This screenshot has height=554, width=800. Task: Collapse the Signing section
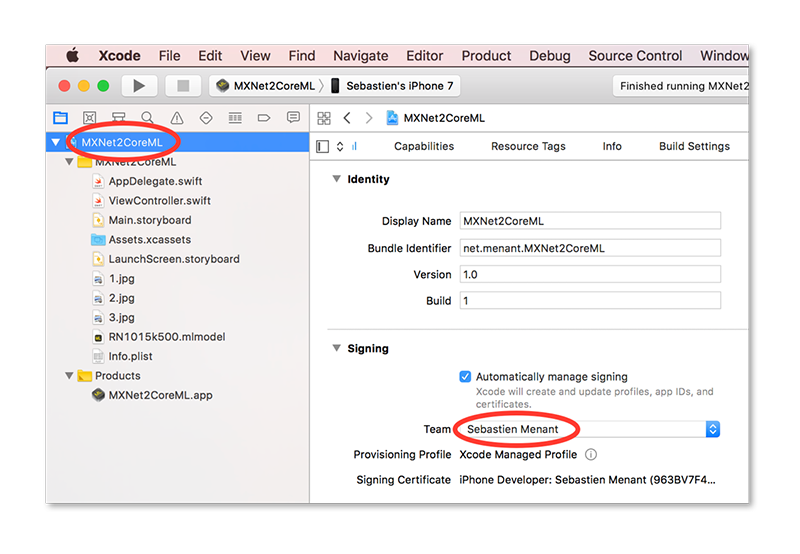click(x=336, y=348)
